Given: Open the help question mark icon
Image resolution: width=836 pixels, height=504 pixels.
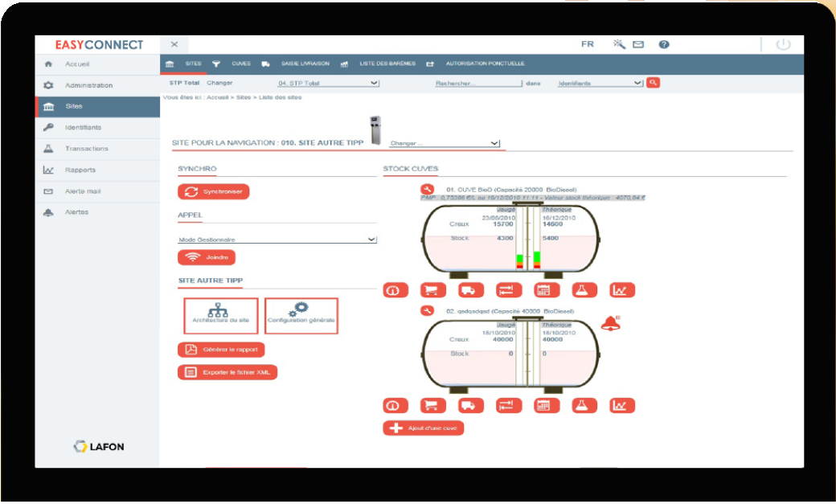Looking at the screenshot, I should pos(664,45).
